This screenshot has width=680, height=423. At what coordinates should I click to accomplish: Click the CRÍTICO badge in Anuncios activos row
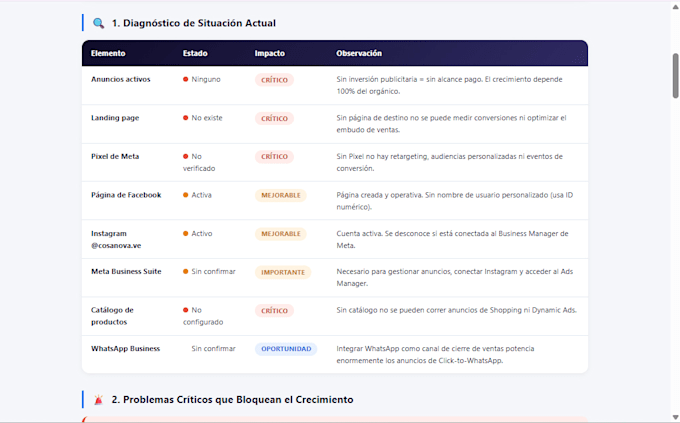point(274,80)
